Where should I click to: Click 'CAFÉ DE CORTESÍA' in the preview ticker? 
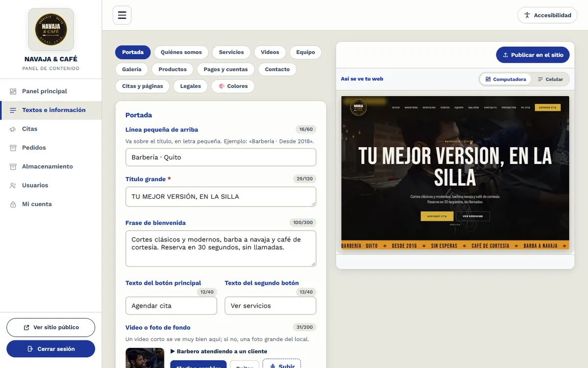click(490, 246)
